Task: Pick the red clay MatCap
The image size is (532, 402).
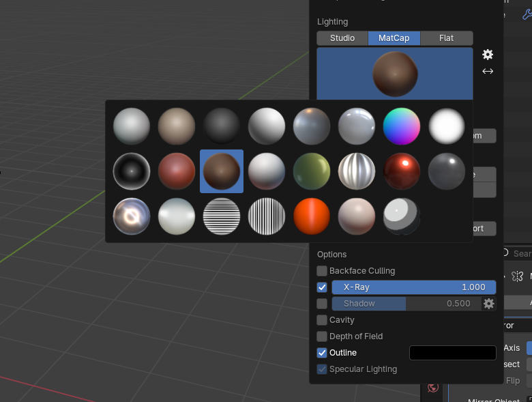Action: tap(177, 171)
